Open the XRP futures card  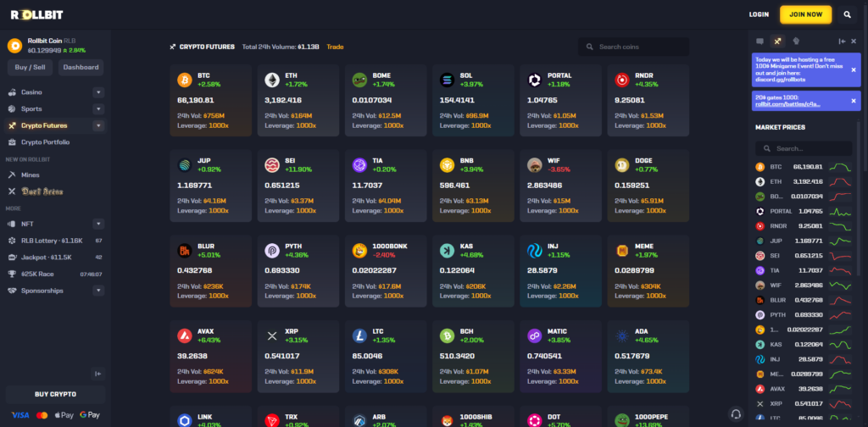(x=298, y=356)
